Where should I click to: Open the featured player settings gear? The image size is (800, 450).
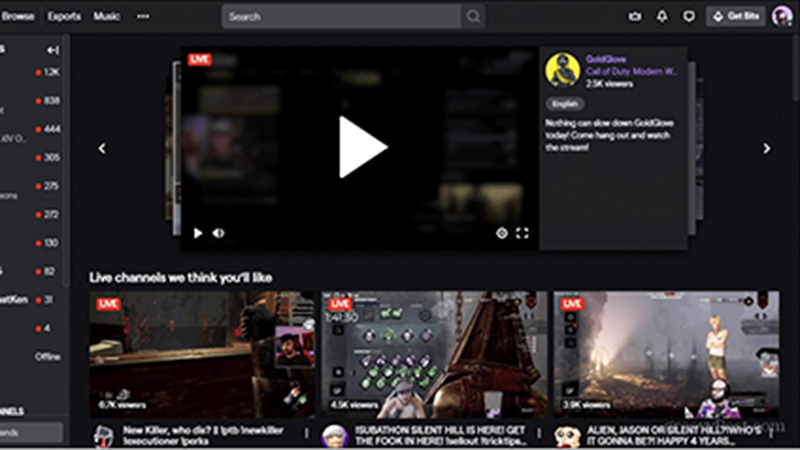(501, 233)
